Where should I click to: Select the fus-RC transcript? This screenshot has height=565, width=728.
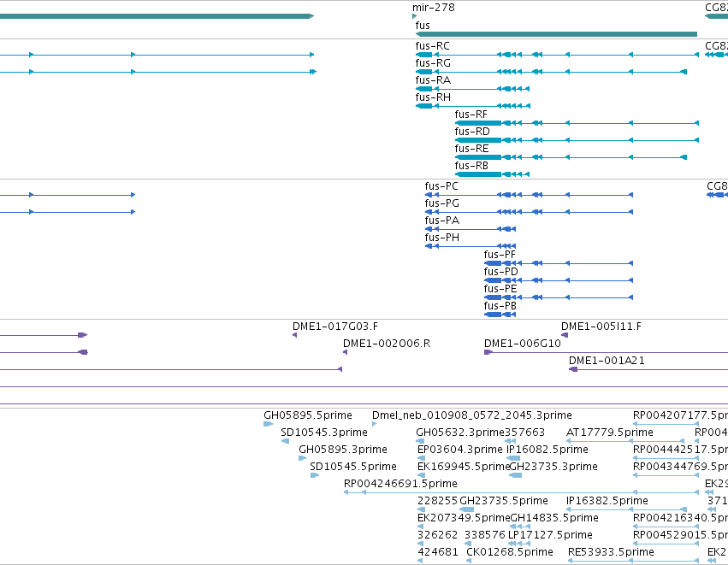pyautogui.click(x=557, y=55)
